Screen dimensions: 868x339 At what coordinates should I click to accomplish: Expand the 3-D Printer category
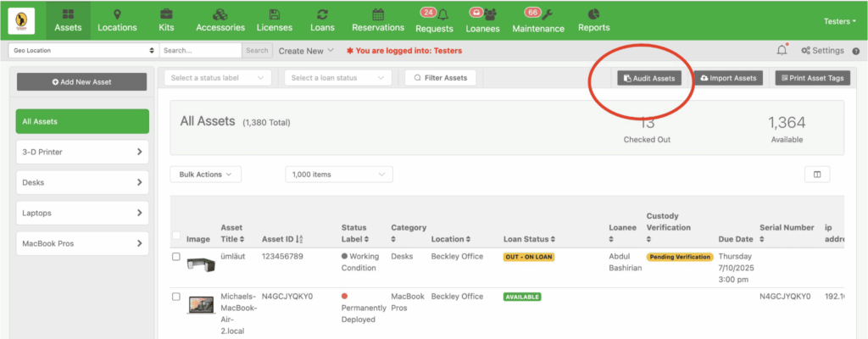point(83,152)
